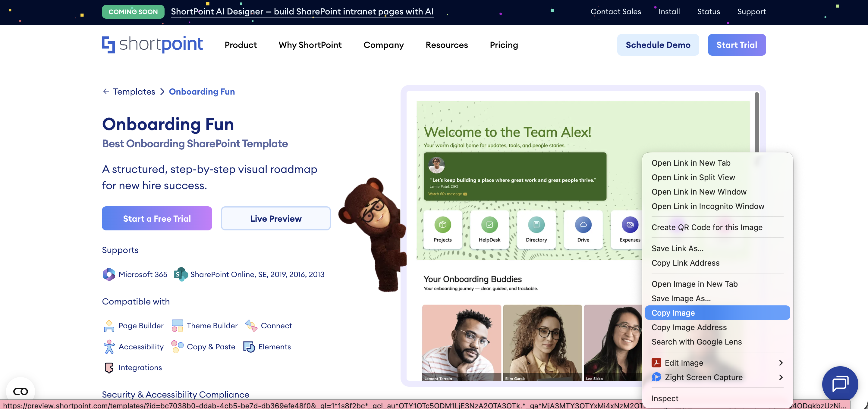This screenshot has width=868, height=409.
Task: Open the Support link
Action: (x=751, y=11)
